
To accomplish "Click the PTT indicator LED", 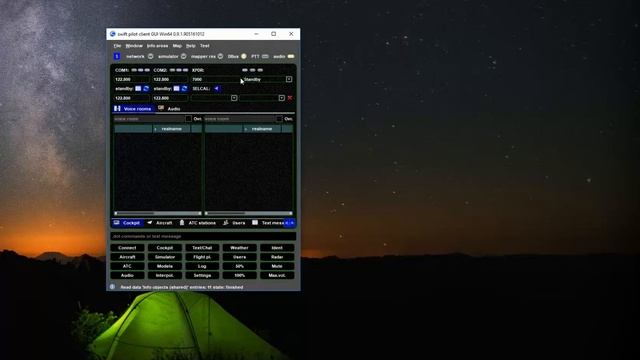I will [265, 56].
